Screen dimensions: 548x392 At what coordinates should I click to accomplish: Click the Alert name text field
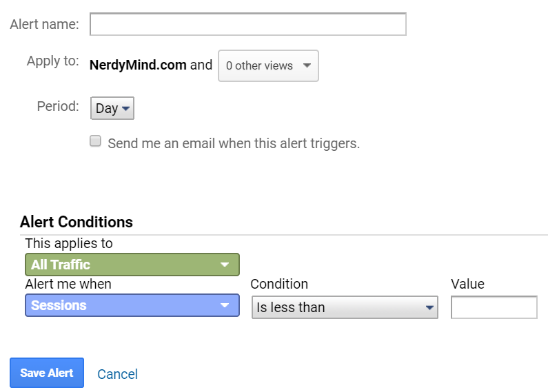point(247,24)
